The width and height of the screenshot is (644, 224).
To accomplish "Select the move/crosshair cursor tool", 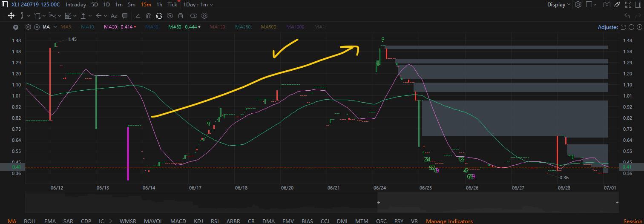I will pyautogui.click(x=11, y=16).
